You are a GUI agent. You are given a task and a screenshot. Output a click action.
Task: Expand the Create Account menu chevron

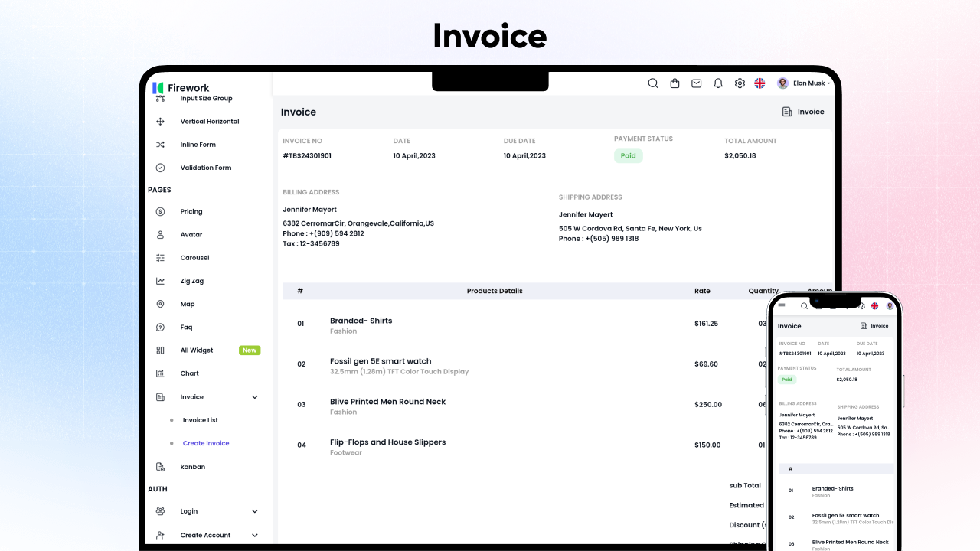point(255,536)
